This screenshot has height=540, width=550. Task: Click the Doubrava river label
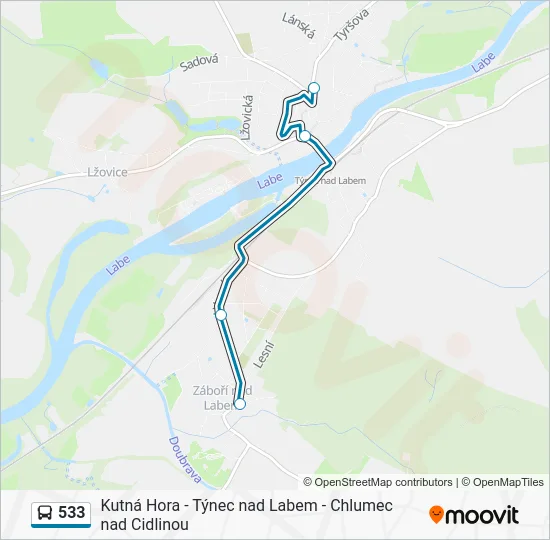point(185,460)
